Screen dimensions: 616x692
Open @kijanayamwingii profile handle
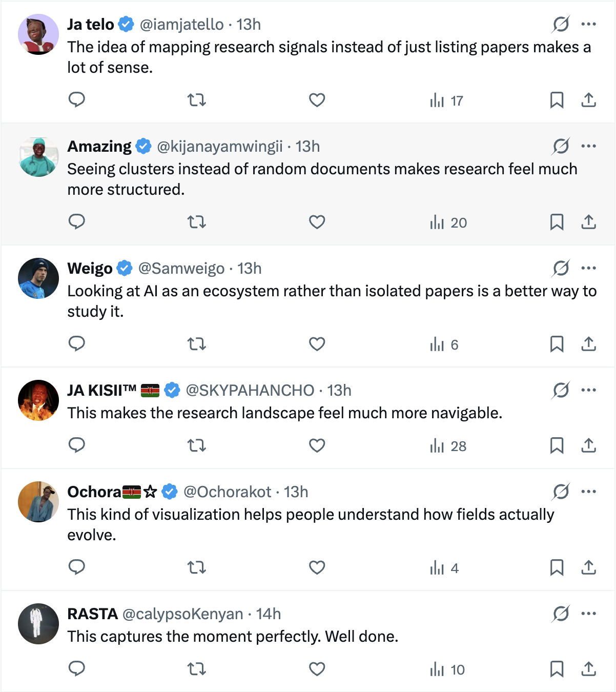tap(219, 147)
